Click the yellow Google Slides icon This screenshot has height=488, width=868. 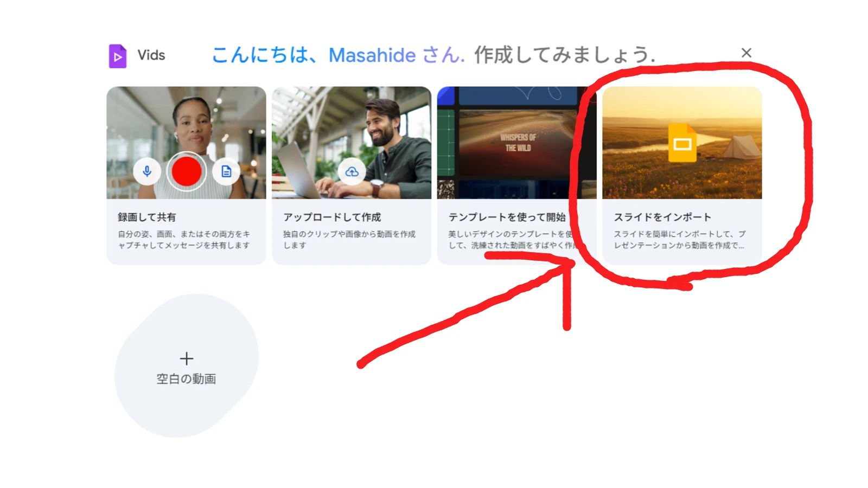click(682, 143)
